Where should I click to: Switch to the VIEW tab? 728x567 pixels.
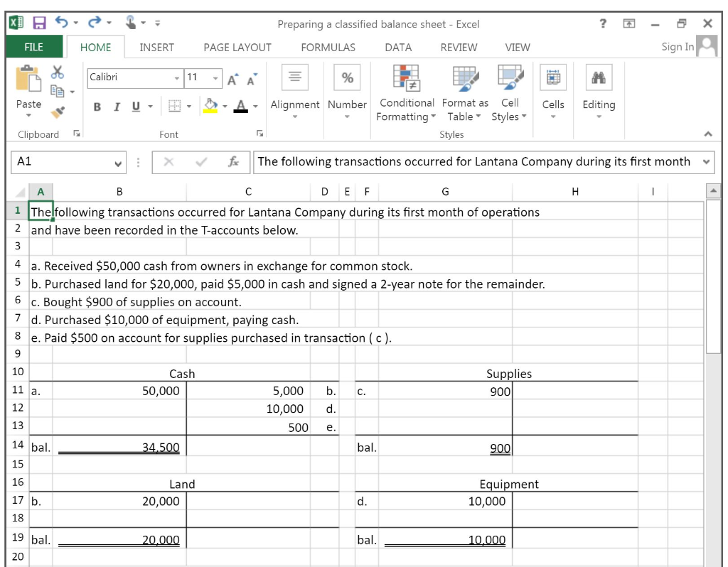click(x=518, y=48)
